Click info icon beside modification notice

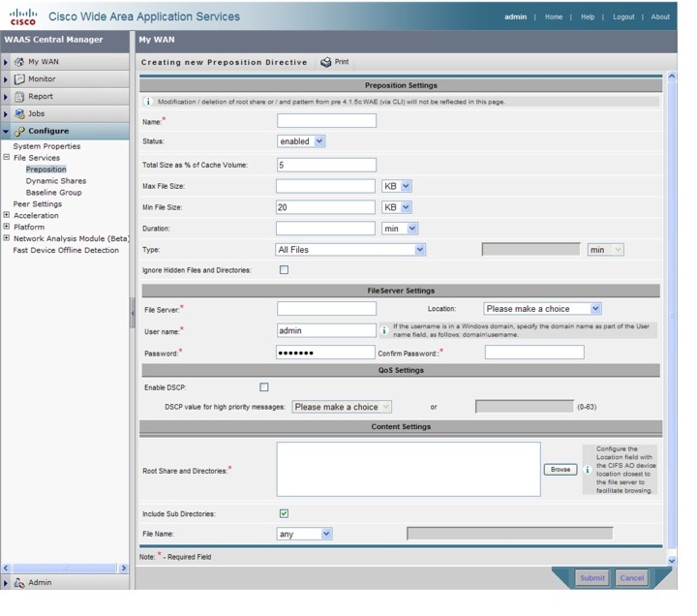148,102
